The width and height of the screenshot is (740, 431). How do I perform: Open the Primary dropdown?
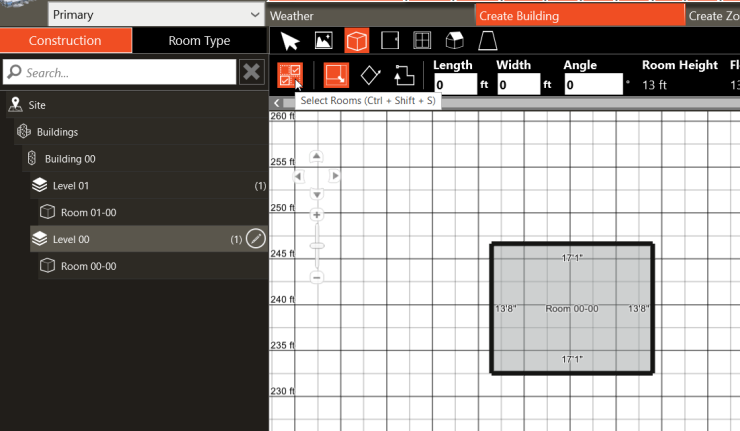[156, 15]
